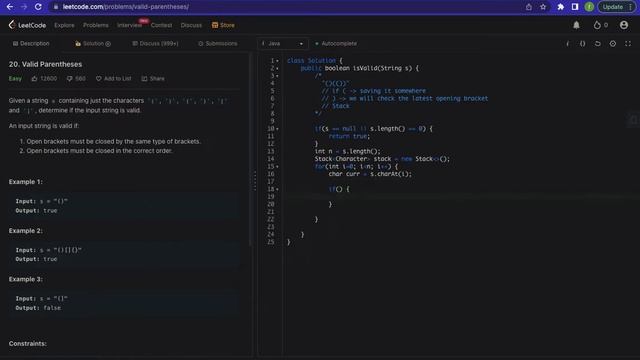Viewport: 640px width, 360px height.
Task: Collapse the if block fold on line 18
Action: tap(278, 189)
